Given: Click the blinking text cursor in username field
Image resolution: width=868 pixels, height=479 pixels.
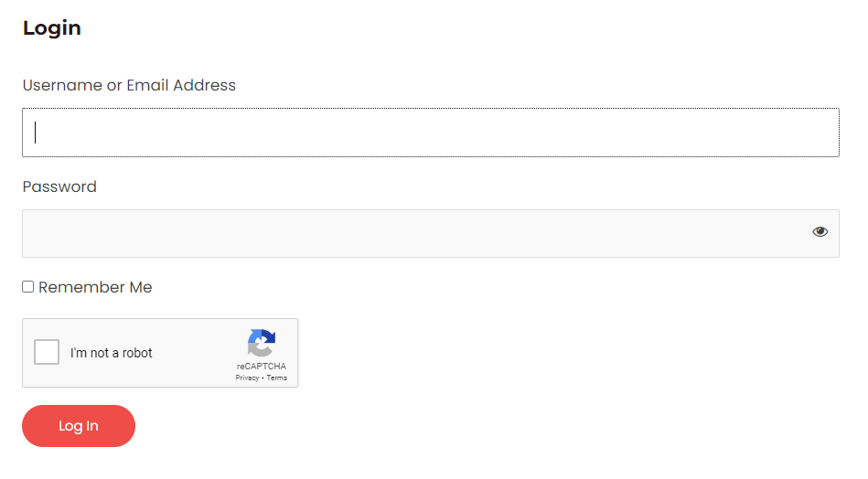Looking at the screenshot, I should coord(36,133).
